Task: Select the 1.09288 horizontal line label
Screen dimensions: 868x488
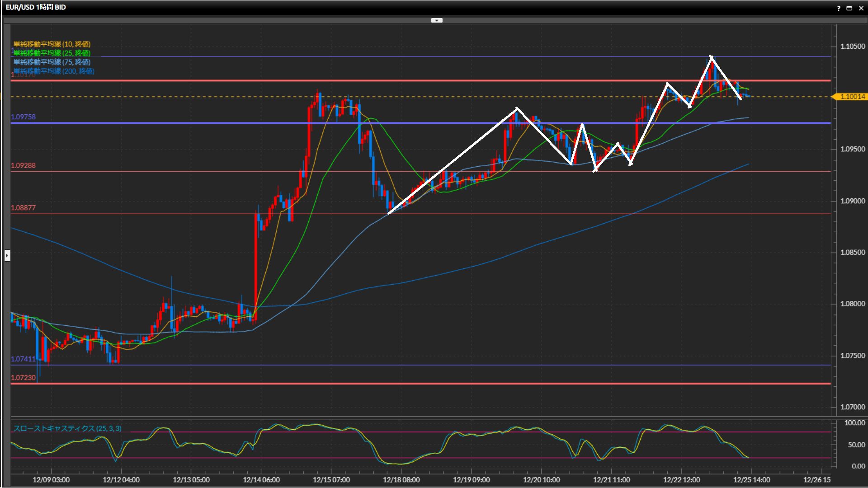Action: (x=23, y=165)
